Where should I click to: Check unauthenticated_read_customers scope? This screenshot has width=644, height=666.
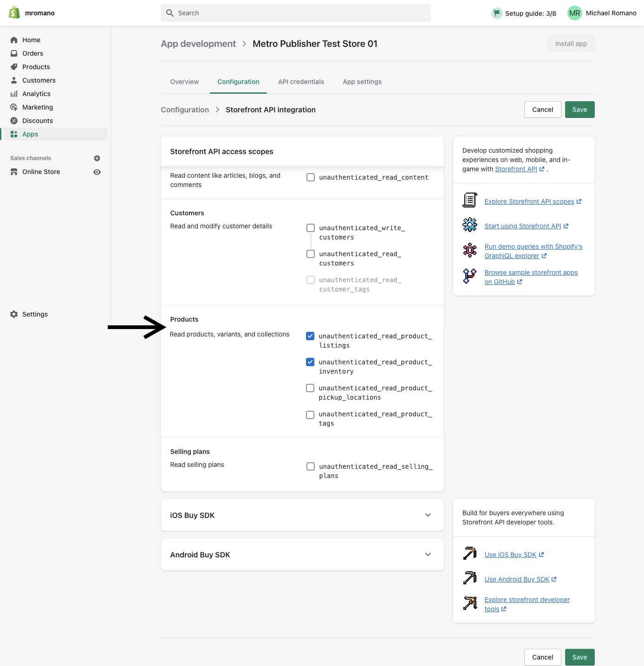tap(311, 254)
